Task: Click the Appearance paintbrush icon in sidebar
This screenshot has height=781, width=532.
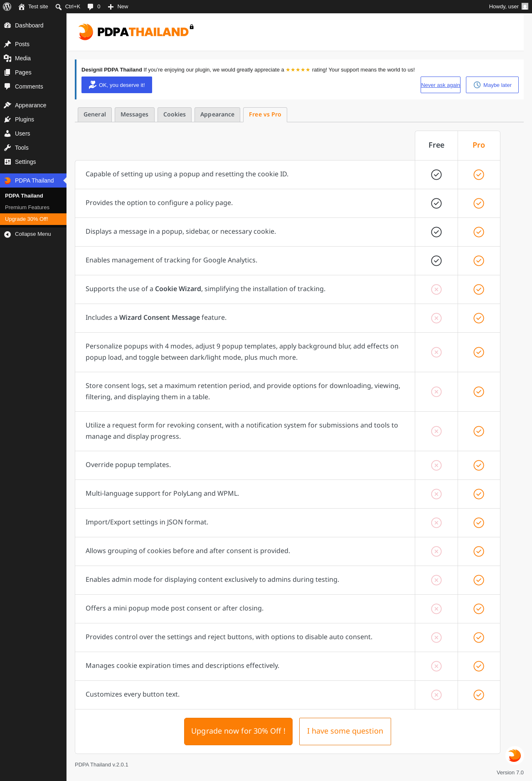Action: pos(7,105)
